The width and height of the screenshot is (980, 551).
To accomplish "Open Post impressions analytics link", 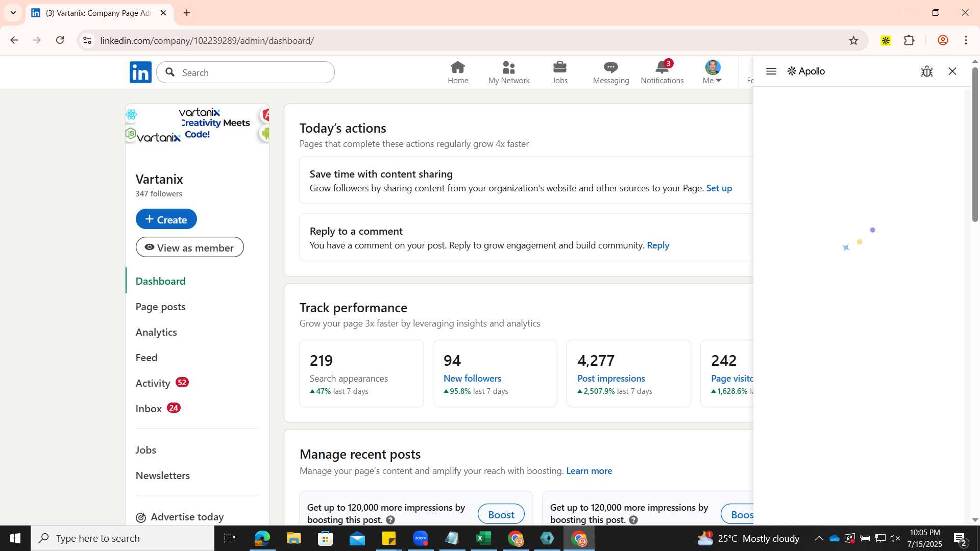I will click(611, 379).
